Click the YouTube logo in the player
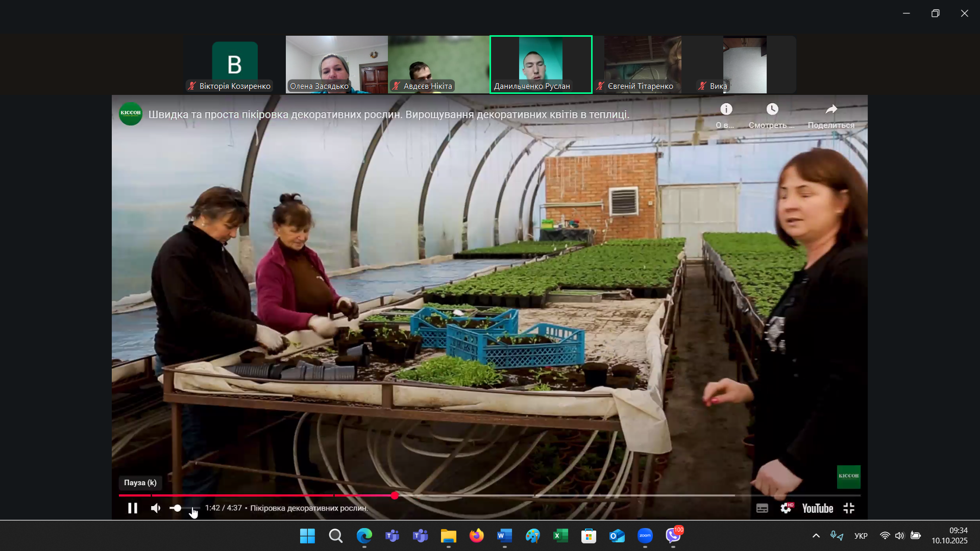Image resolution: width=980 pixels, height=551 pixels. point(817,508)
